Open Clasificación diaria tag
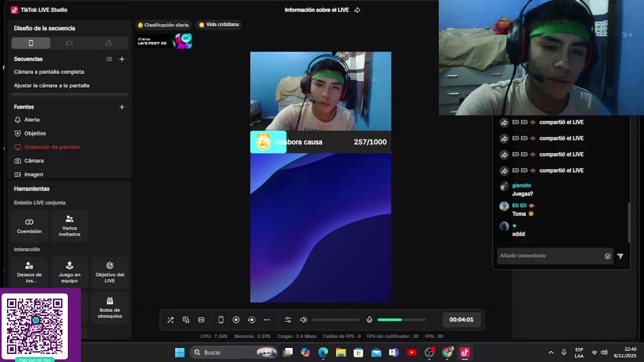The height and width of the screenshot is (362, 644). tap(163, 25)
